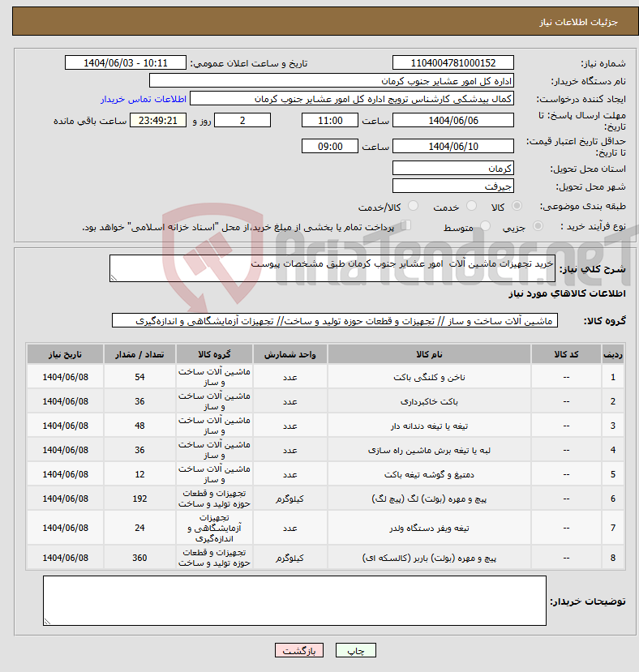
Task: Click the چاپ print button
Action: 355,650
